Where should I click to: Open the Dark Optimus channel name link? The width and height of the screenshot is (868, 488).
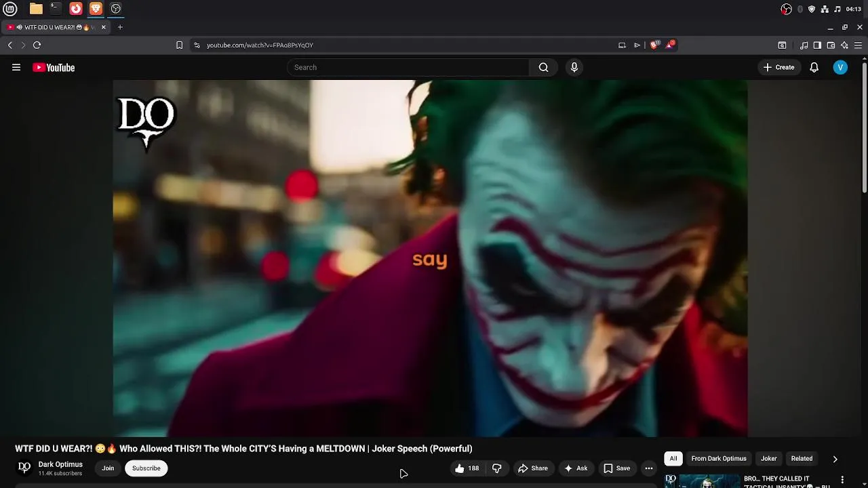[60, 464]
